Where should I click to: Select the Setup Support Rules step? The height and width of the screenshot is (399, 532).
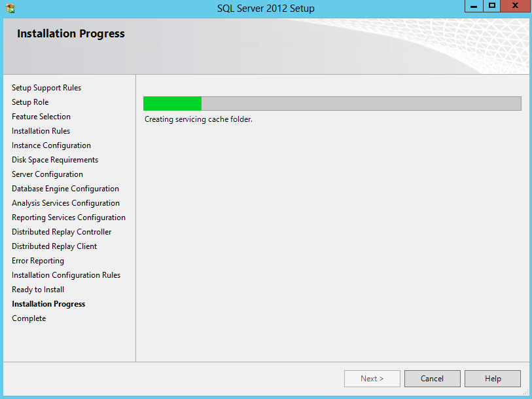(46, 88)
